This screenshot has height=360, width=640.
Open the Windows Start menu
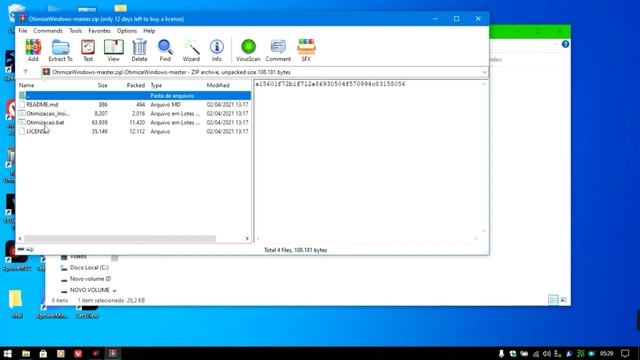point(8,353)
